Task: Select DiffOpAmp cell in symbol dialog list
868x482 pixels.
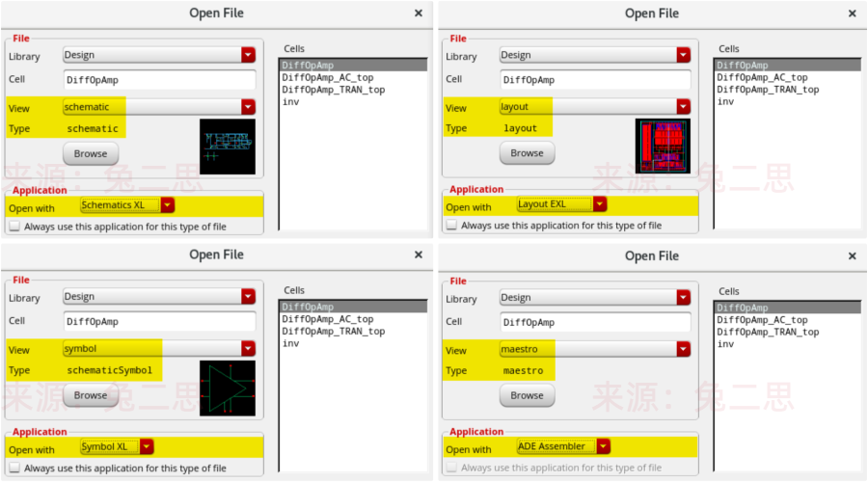Action: 353,308
